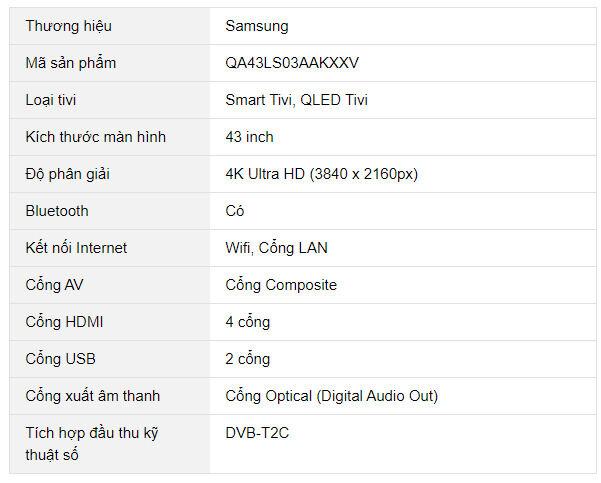Select the Kết nối Internet label
601x483 pixels.
[x=76, y=248]
